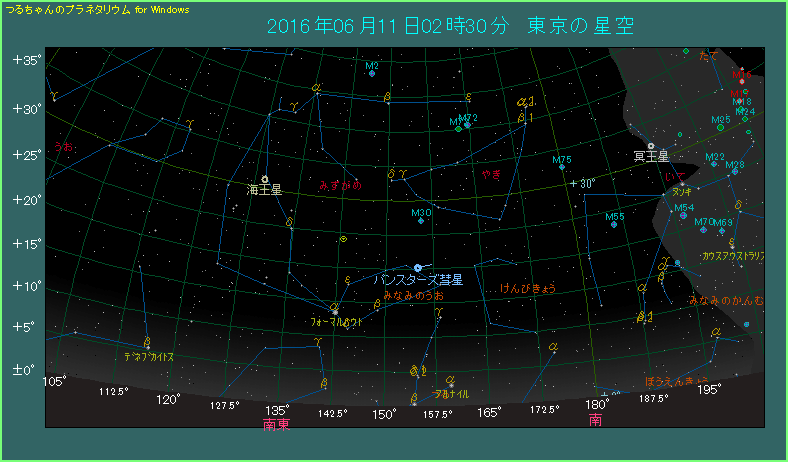The width and height of the screenshot is (788, 462).
Task: Click the M22 cluster marker
Action: tap(714, 164)
